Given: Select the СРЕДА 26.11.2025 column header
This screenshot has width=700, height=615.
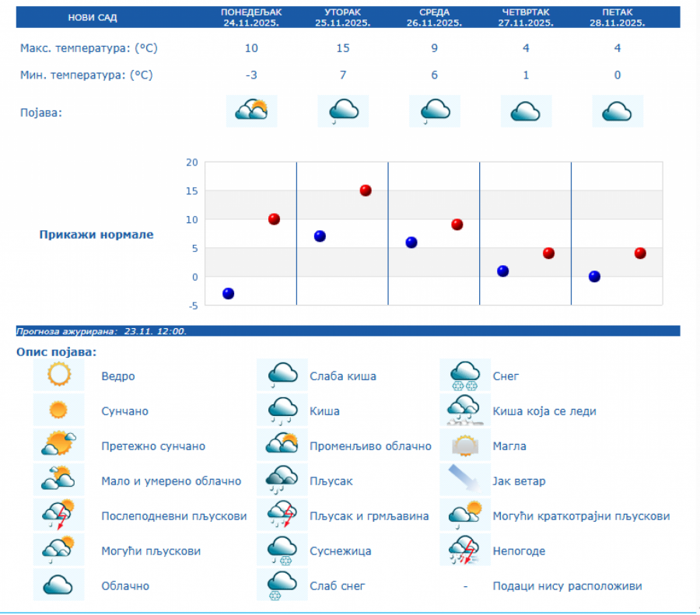Looking at the screenshot, I should (434, 17).
